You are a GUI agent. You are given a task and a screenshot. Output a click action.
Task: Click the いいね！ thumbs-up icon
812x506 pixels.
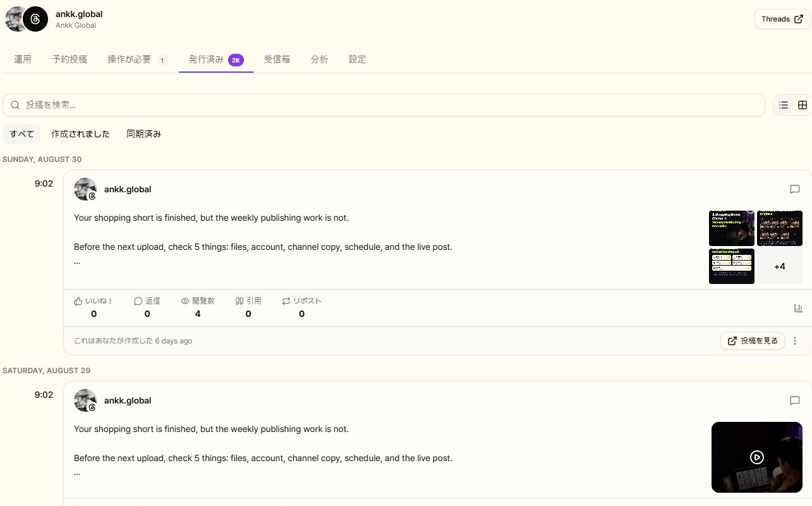tap(78, 301)
